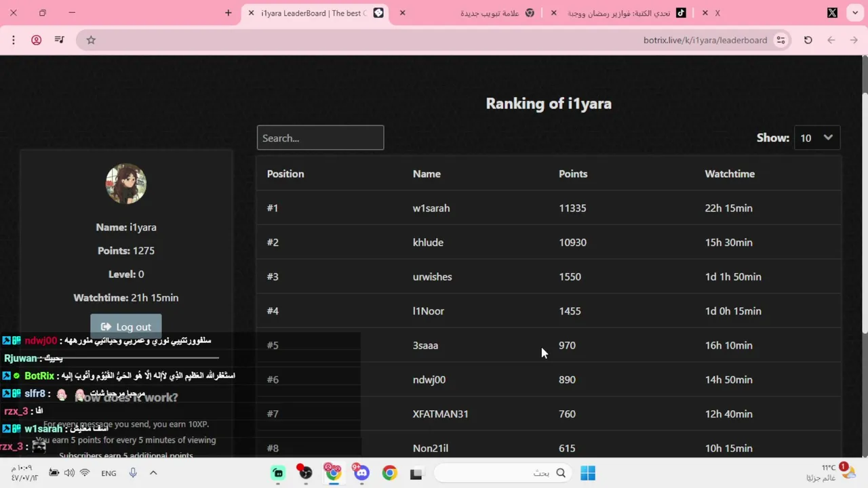Select the l1Noor name in leaderboard
The height and width of the screenshot is (488, 868).
(x=429, y=311)
